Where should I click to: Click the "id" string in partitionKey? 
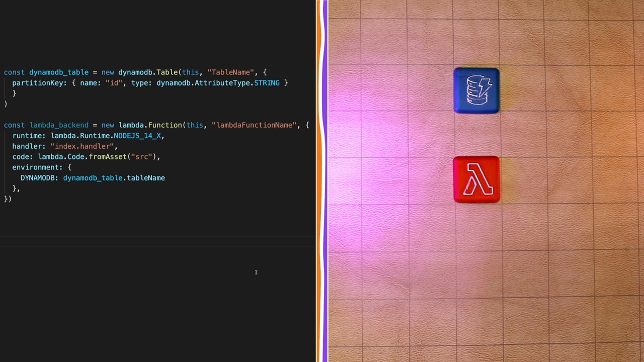(x=114, y=83)
